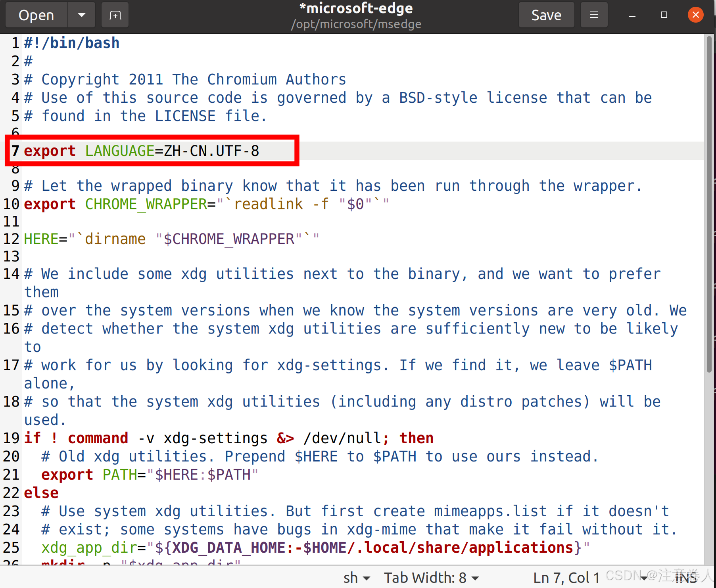Click the new document icon

pyautogui.click(x=115, y=15)
